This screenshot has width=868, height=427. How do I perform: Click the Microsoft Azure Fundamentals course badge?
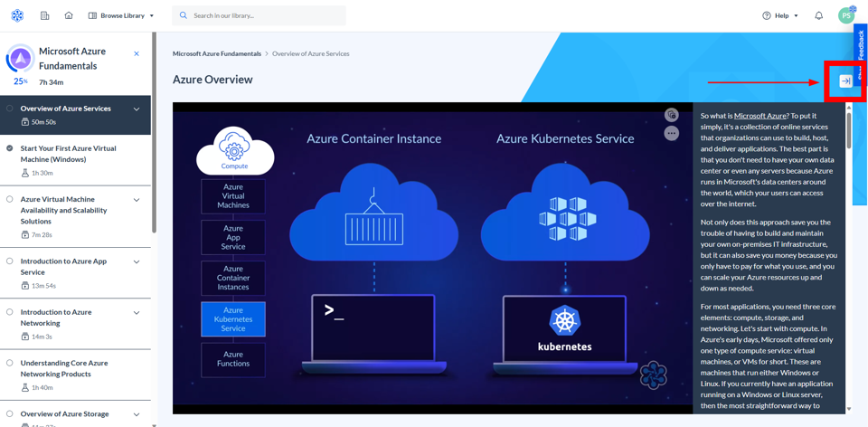(x=21, y=58)
